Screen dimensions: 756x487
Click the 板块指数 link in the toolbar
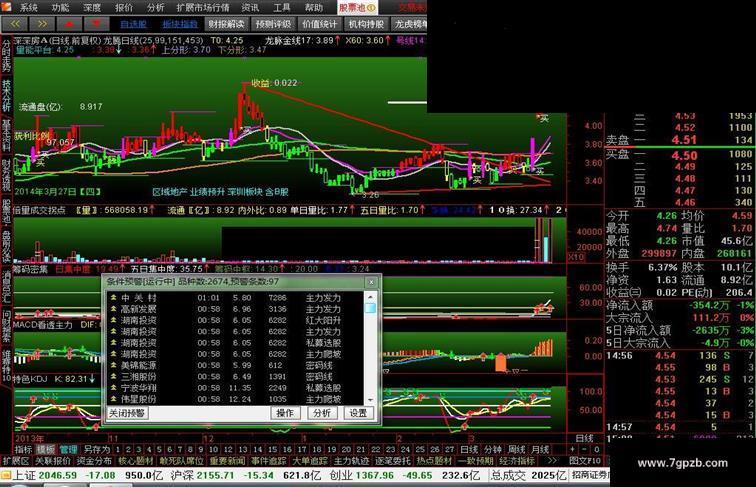180,24
